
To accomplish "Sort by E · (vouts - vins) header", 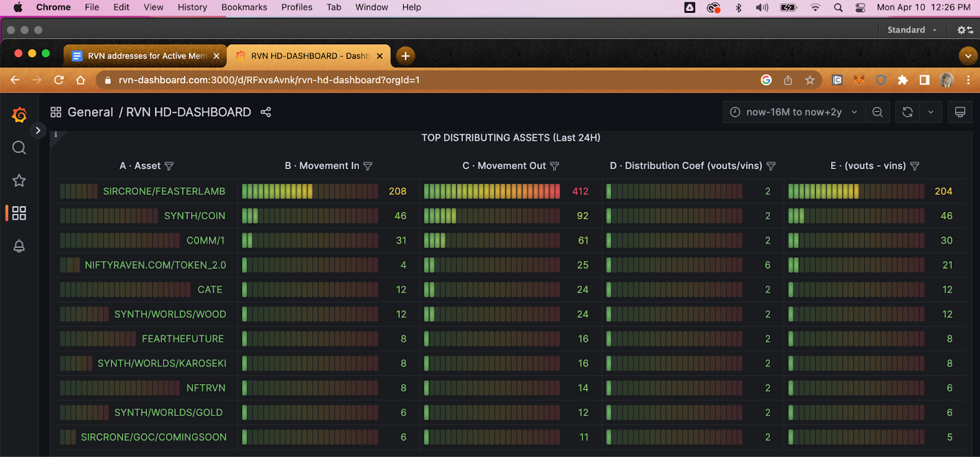I will pyautogui.click(x=868, y=166).
